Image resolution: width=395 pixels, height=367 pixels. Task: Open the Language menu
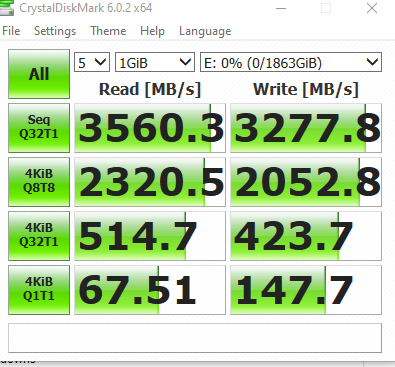tap(205, 31)
